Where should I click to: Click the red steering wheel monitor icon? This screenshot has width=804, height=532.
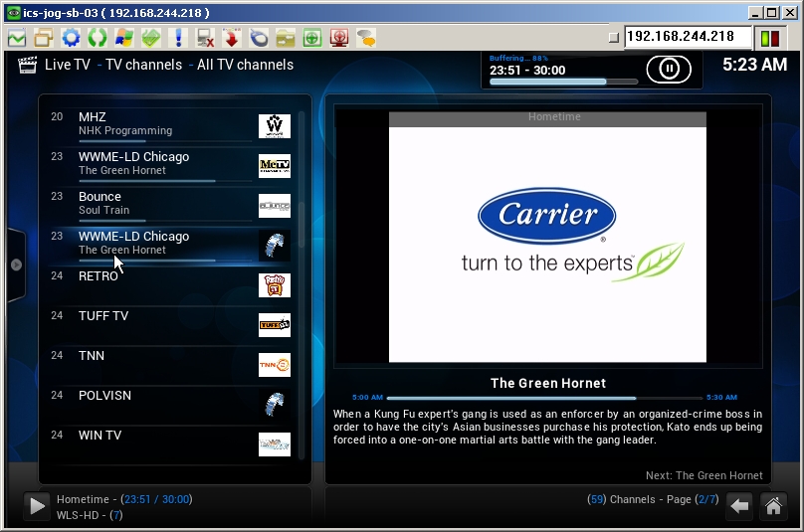coord(339,38)
